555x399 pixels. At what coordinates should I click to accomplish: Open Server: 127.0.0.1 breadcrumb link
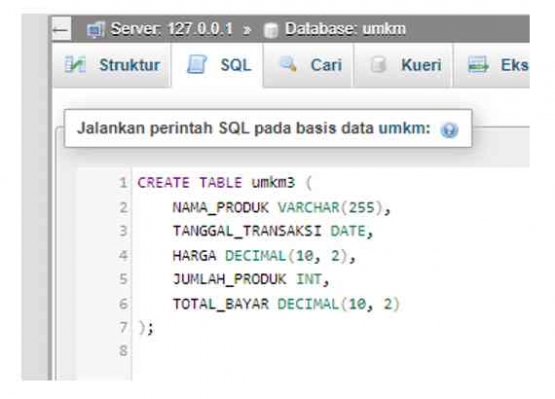[172, 29]
